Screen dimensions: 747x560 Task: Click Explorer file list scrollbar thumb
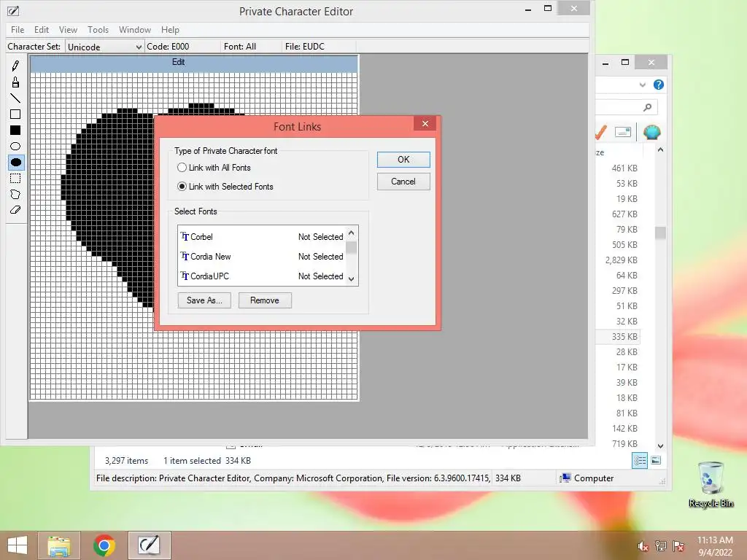click(660, 233)
